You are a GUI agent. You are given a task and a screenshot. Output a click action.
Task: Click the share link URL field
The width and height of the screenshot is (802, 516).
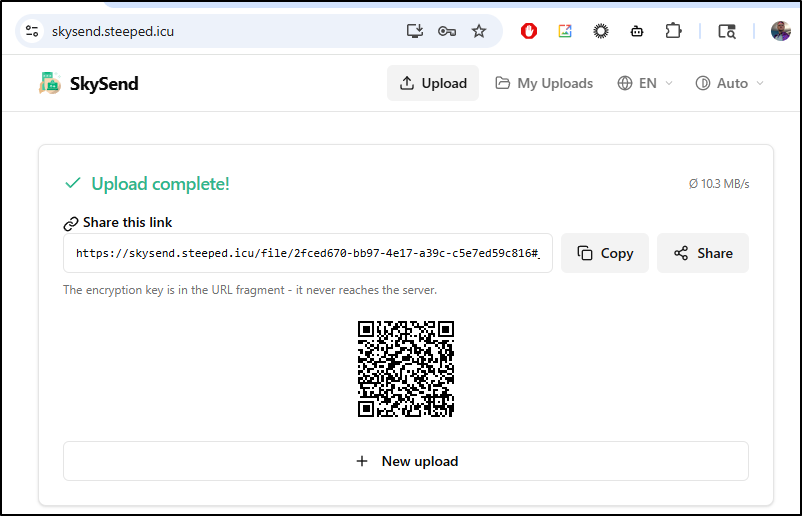click(x=308, y=253)
